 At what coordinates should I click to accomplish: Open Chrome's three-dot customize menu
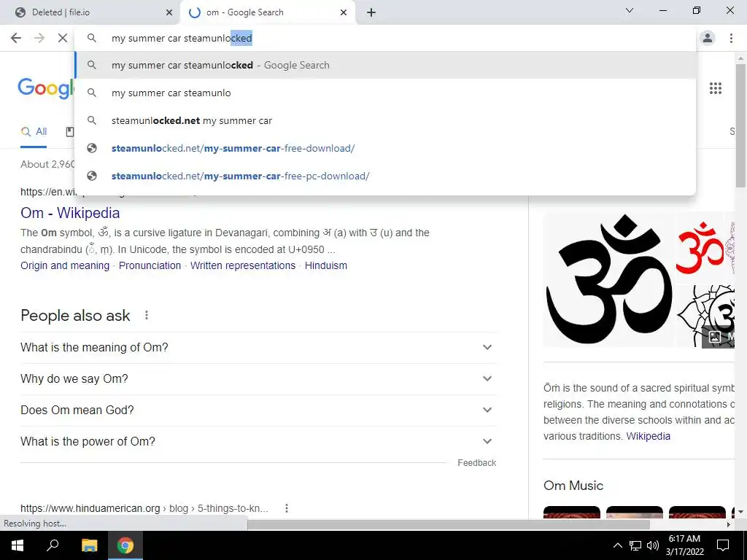(731, 38)
